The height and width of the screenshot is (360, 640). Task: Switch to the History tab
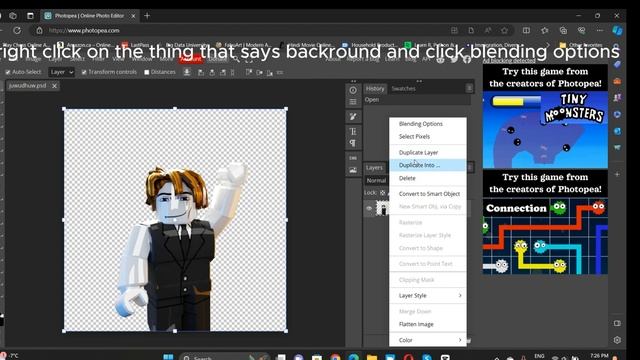375,89
